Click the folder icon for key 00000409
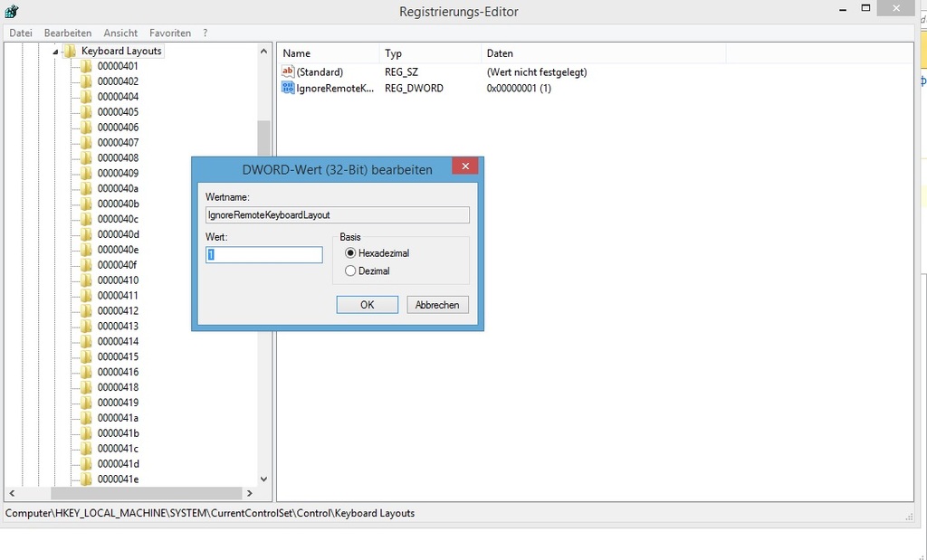927x560 pixels. 86,173
